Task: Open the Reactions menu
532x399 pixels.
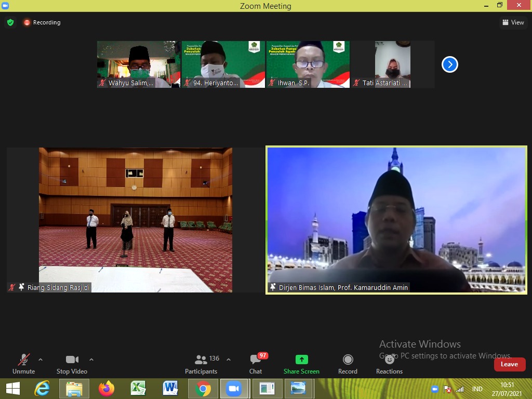Action: [x=389, y=364]
